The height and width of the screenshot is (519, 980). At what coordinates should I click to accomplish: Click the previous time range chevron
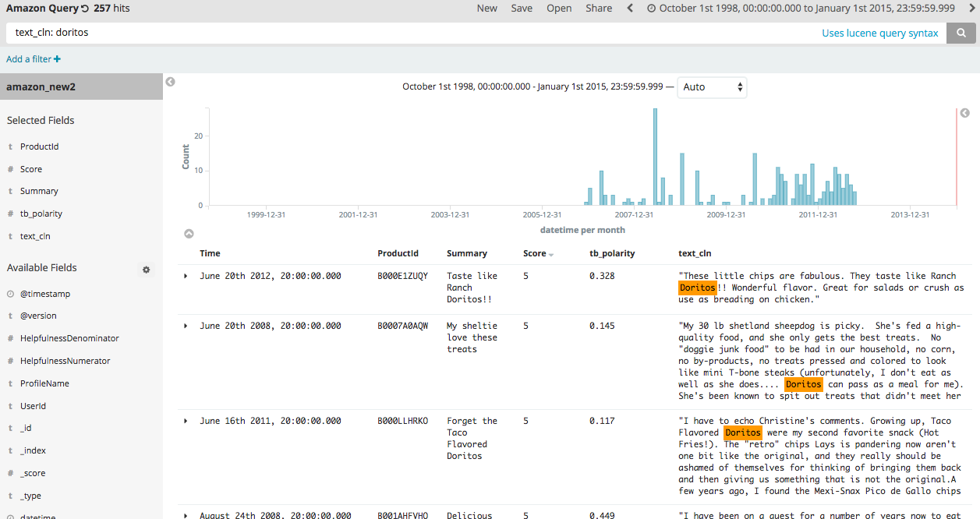pos(630,9)
